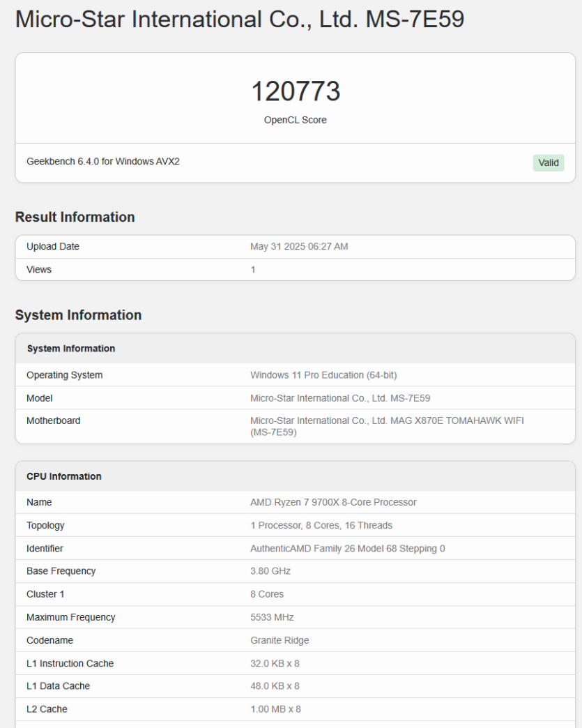Click the Name label in CPU Information
The image size is (582, 728).
coord(39,502)
